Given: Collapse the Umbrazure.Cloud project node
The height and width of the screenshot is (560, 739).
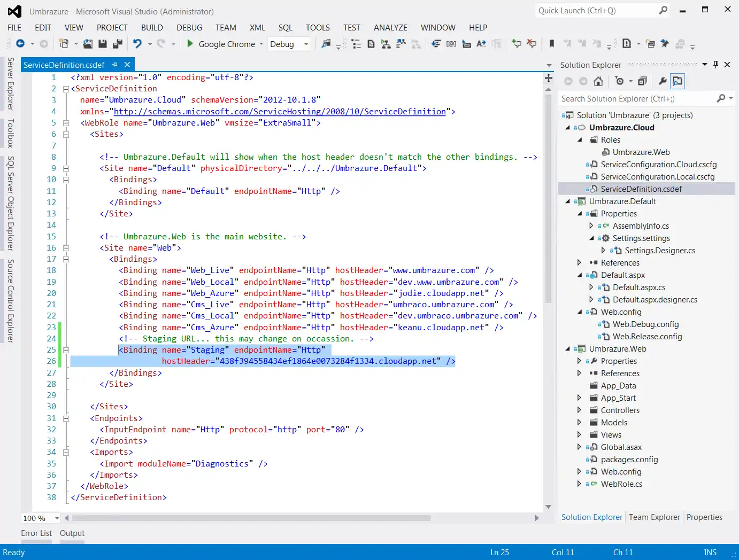Looking at the screenshot, I should [568, 127].
